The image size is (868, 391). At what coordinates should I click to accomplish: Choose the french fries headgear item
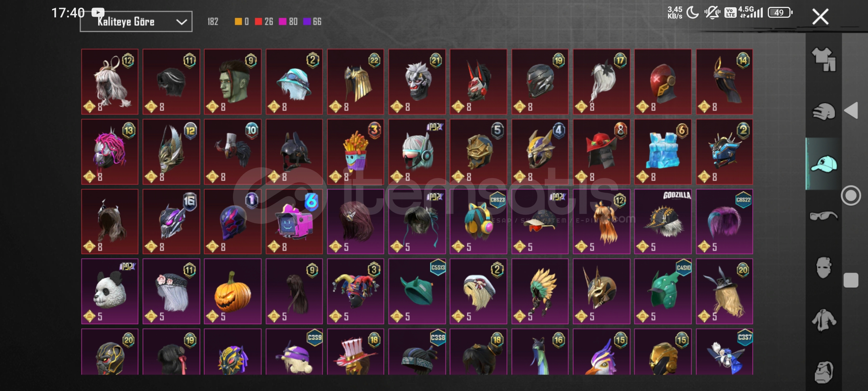(356, 152)
